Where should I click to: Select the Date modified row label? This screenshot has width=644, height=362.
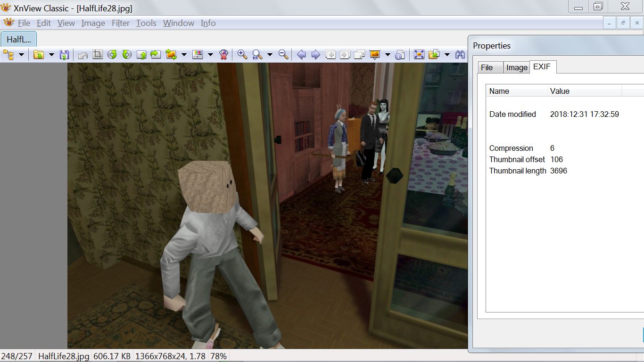[512, 114]
